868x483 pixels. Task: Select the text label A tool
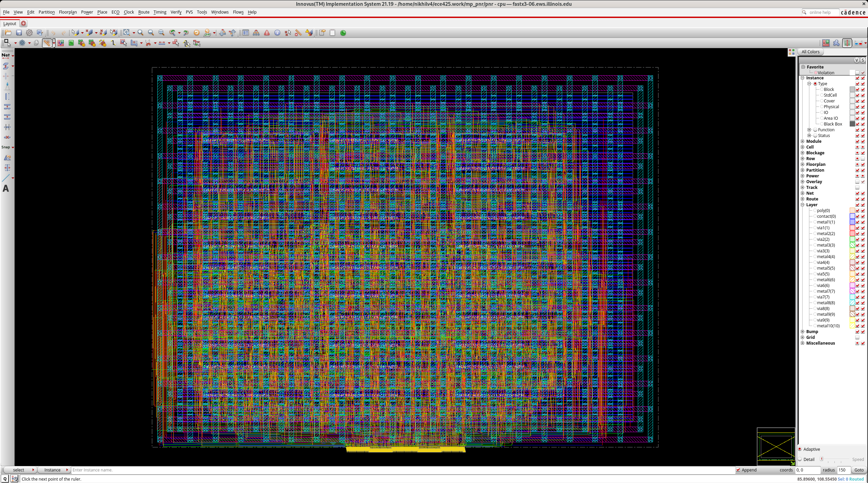coord(6,188)
